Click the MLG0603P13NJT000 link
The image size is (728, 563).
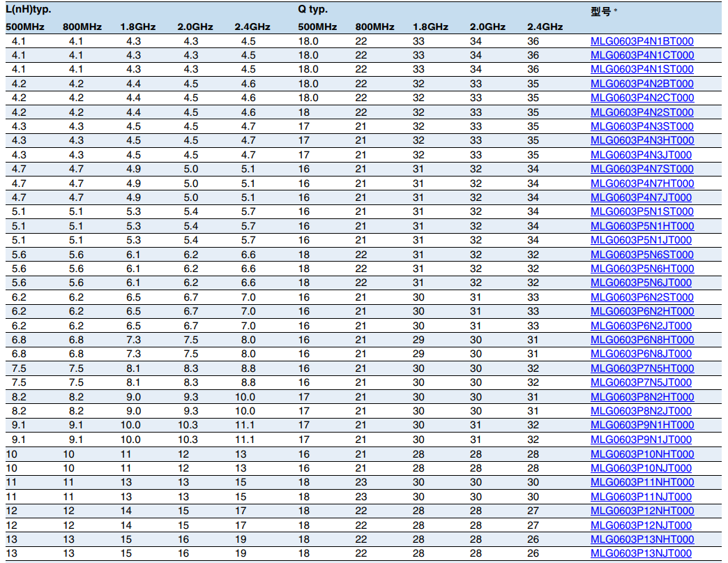[x=641, y=553]
